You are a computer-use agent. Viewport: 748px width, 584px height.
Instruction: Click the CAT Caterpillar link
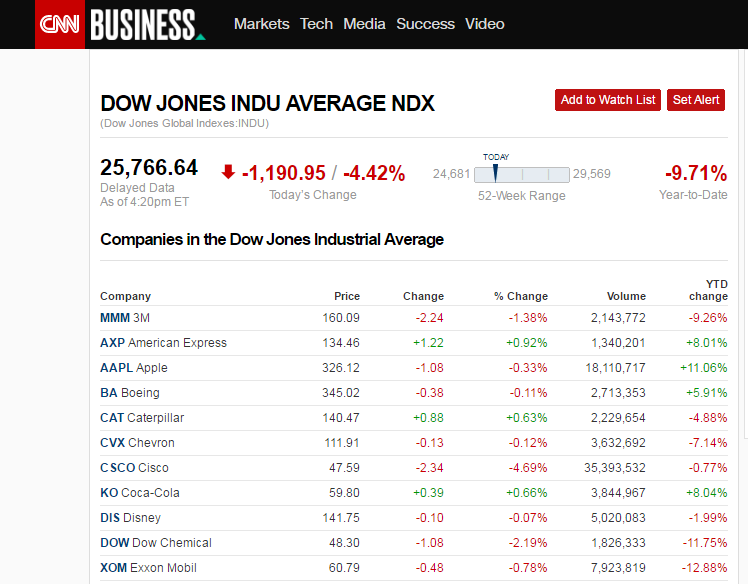tap(141, 418)
